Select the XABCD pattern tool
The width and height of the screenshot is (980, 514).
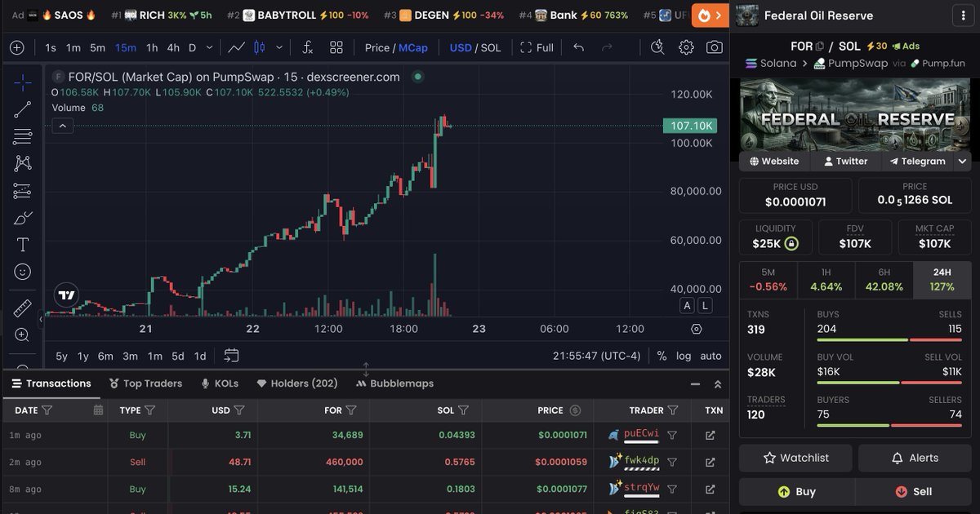coord(23,163)
